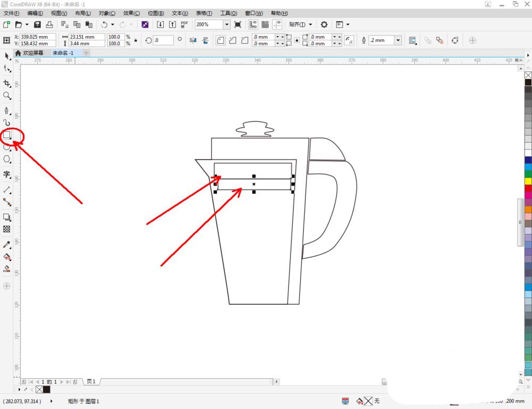
Task: Pick the Eyedropper color tool
Action: [7, 245]
